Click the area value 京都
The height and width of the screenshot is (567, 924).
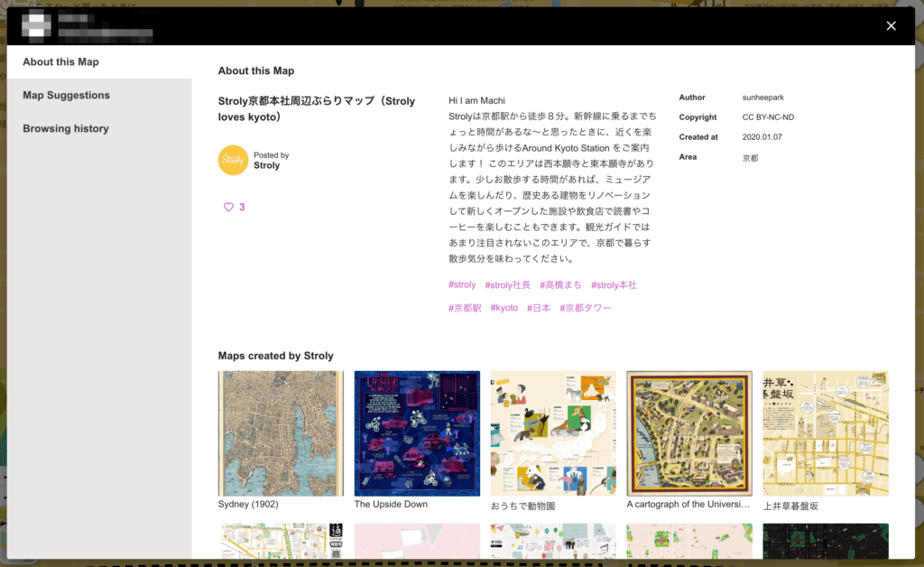(750, 158)
